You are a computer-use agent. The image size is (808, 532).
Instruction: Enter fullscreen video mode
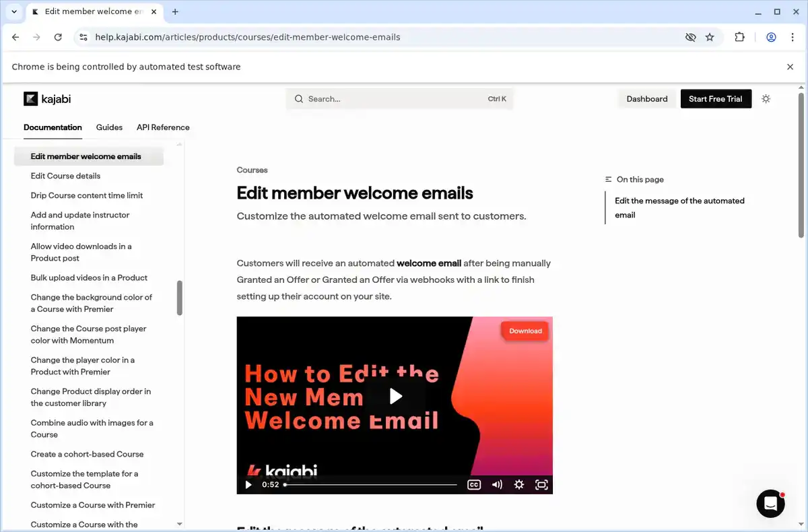pyautogui.click(x=541, y=484)
